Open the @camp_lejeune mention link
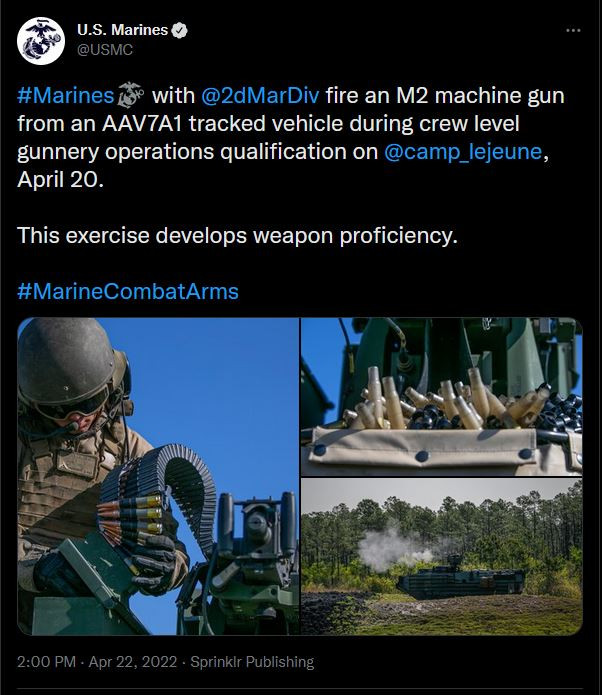The image size is (602, 695). pyautogui.click(x=463, y=152)
